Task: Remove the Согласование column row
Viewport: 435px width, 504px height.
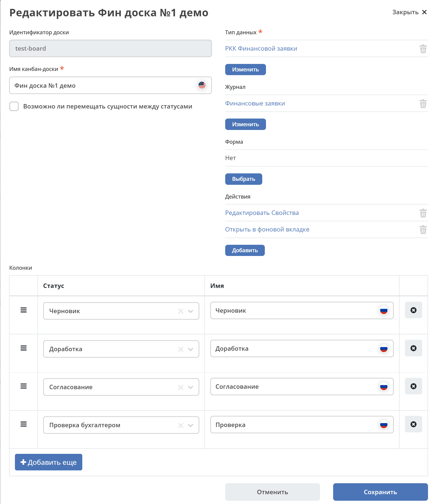Action: (413, 386)
